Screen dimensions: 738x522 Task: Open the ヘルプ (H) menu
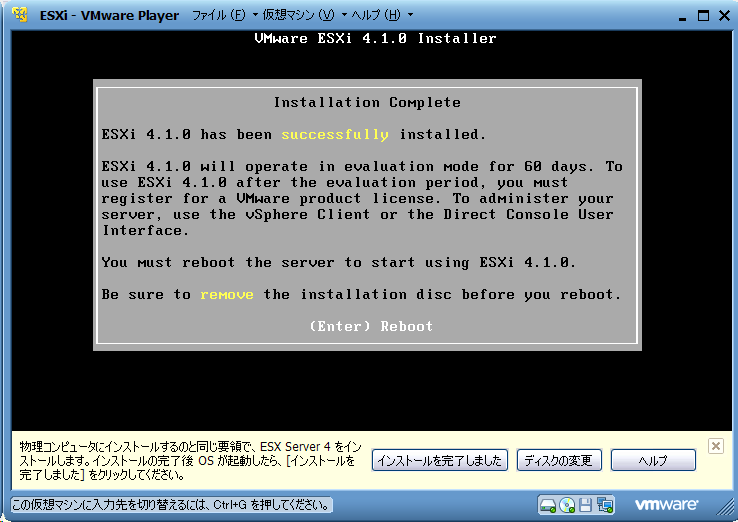(376, 15)
